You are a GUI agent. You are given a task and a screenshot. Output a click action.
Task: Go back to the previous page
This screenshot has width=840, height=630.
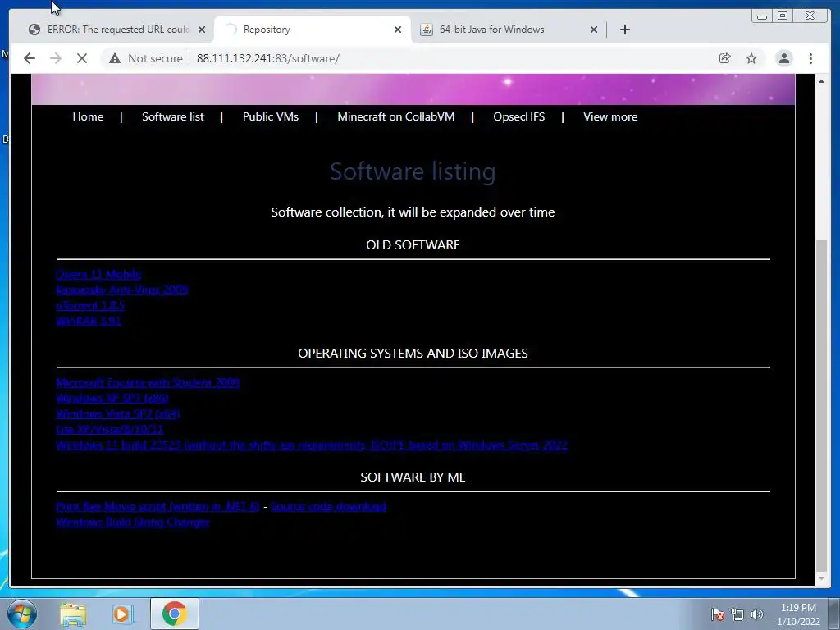(x=30, y=58)
